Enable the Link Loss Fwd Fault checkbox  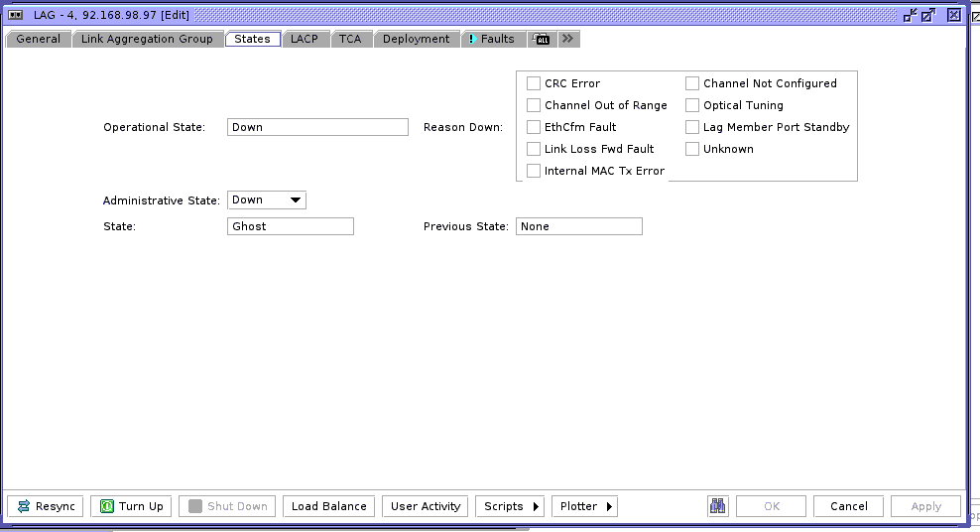pos(534,149)
